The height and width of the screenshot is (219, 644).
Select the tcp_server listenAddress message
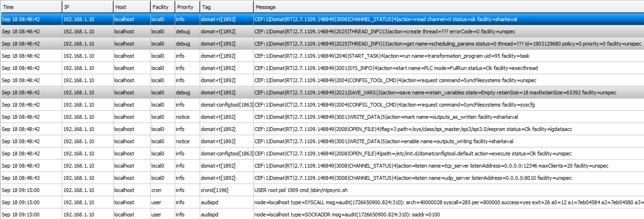click(431, 166)
